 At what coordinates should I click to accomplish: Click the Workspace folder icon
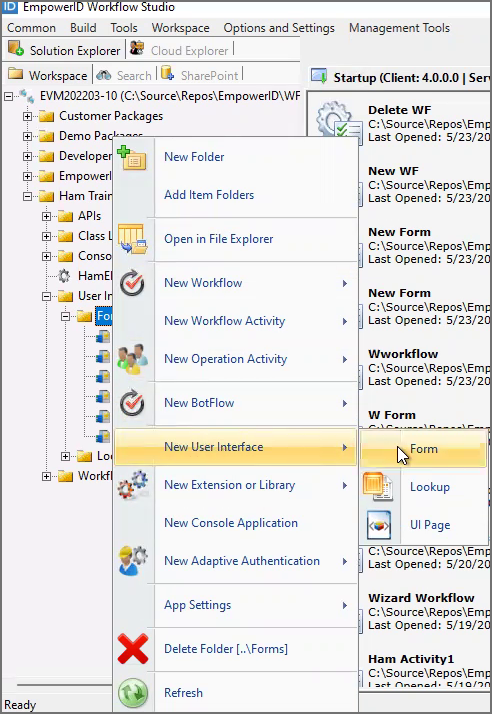15,74
